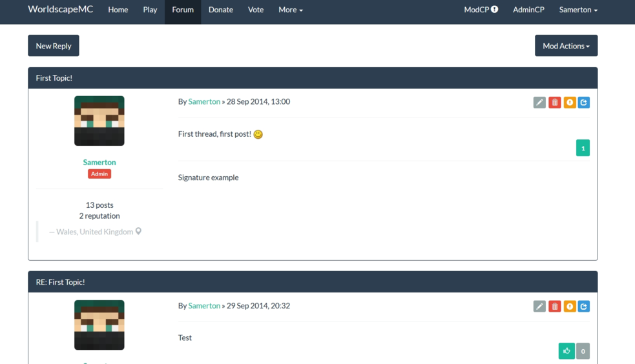Screen dimensions: 635x364
Task: Click the reputation count 1 on first post
Action: pyautogui.click(x=583, y=148)
